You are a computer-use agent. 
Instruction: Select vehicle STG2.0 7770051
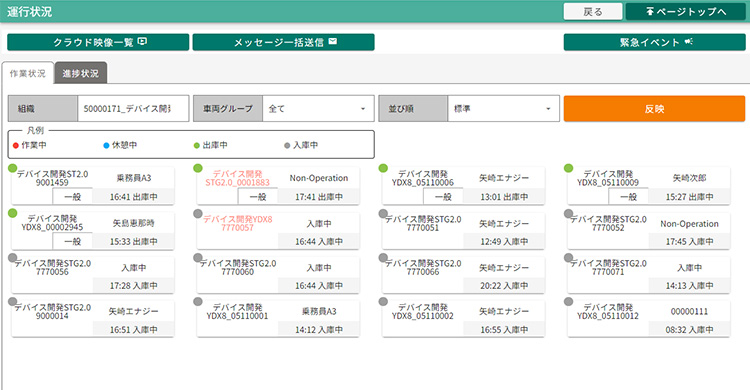click(x=423, y=223)
